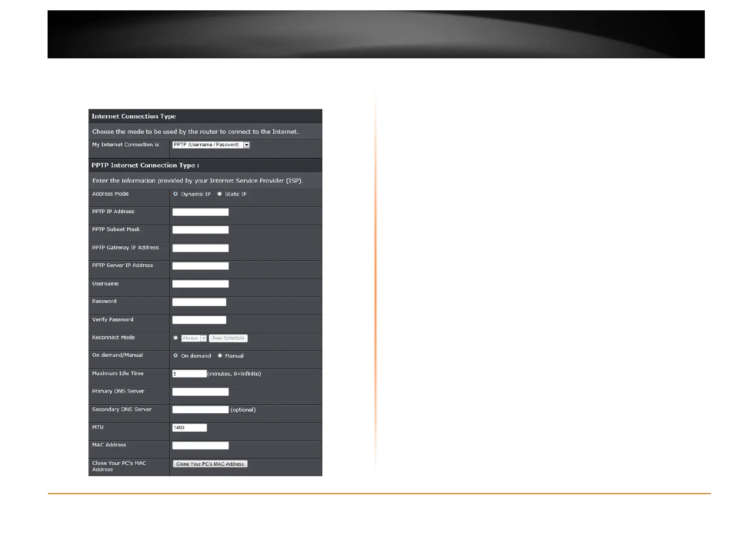Click the MAC Address input field
The height and width of the screenshot is (534, 756).
[x=201, y=446]
